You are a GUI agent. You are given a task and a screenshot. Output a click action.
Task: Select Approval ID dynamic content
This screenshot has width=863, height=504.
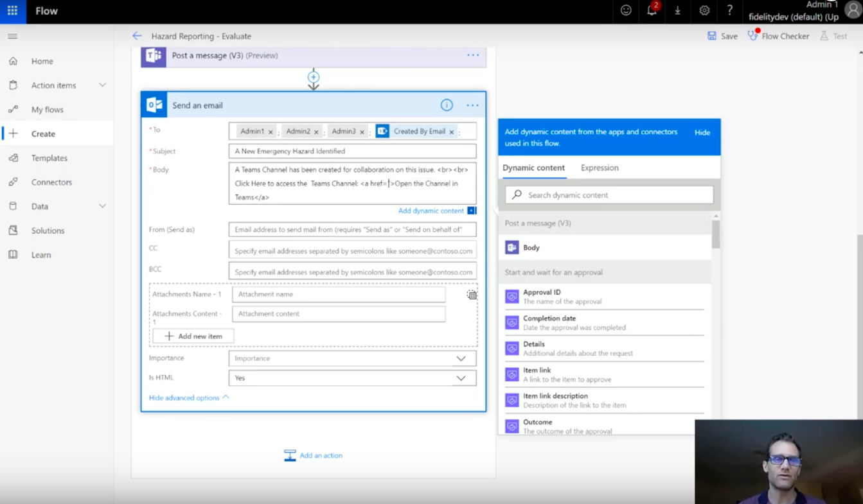click(x=605, y=297)
